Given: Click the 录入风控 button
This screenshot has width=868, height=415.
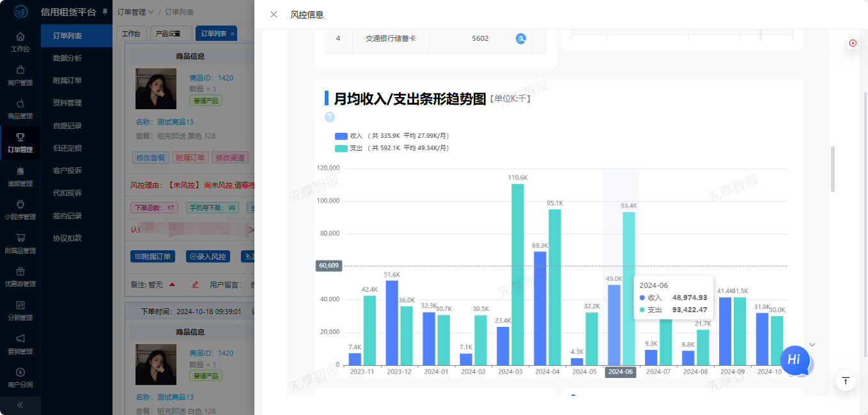Looking at the screenshot, I should (208, 257).
